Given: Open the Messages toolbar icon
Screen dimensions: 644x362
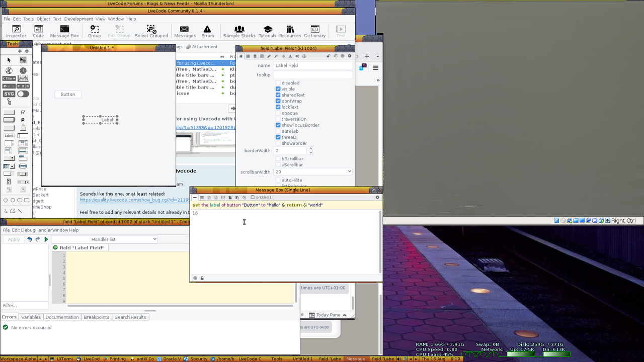Looking at the screenshot, I should pos(185,32).
